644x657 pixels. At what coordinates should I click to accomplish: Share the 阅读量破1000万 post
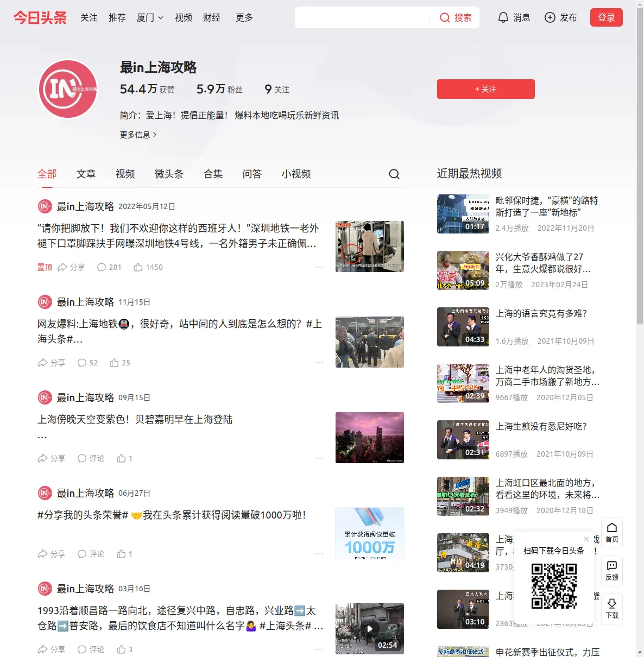tap(52, 554)
